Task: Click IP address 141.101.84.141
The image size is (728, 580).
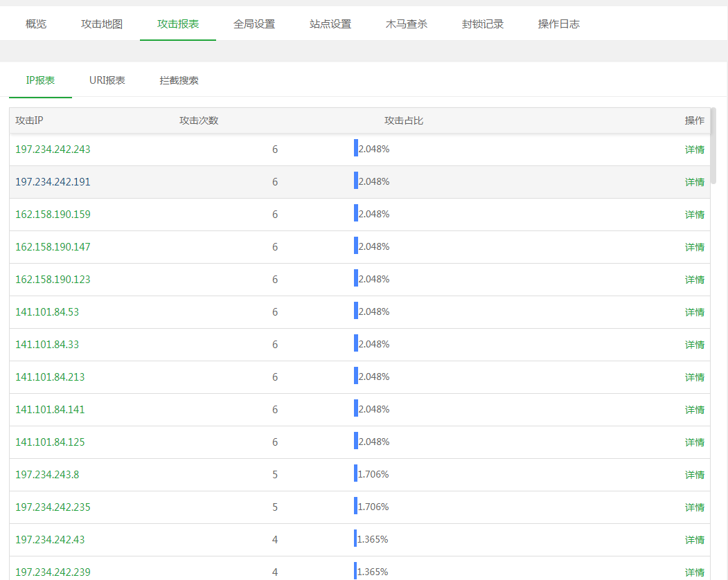Action: pos(50,409)
